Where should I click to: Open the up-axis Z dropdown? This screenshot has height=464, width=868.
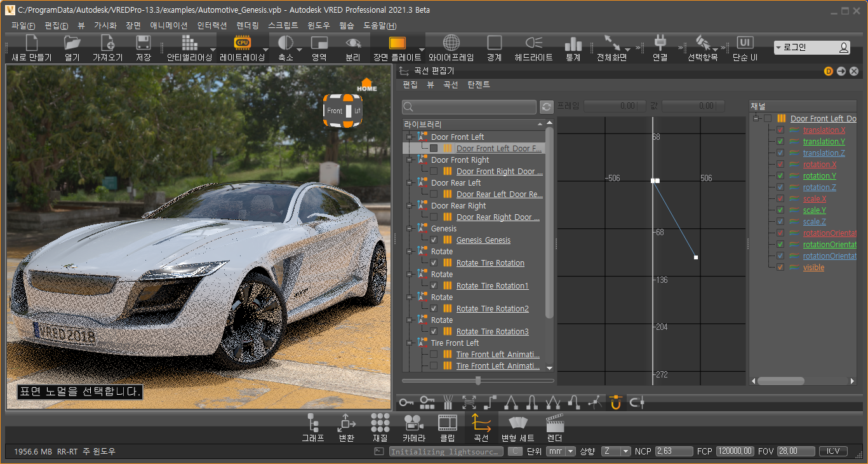pos(616,451)
